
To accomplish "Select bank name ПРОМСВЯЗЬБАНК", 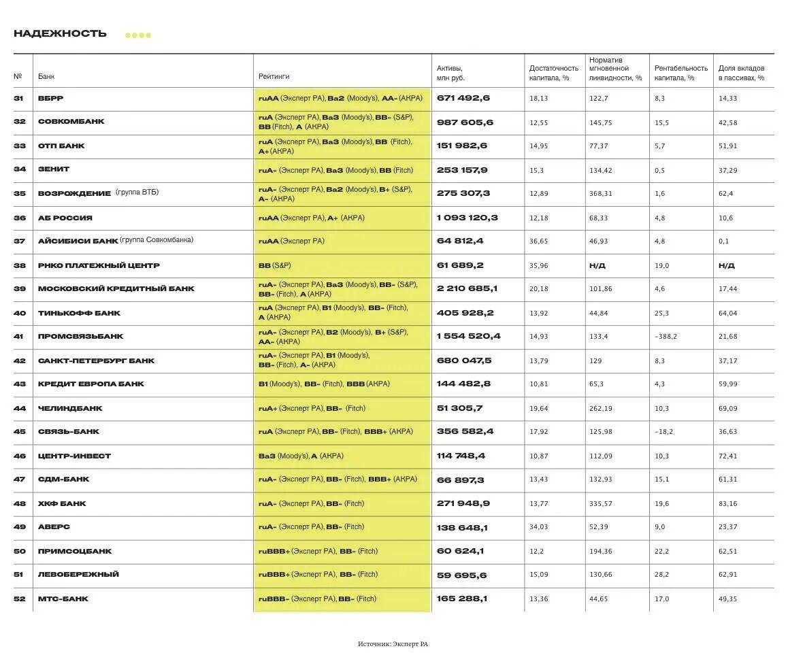I will pos(81,337).
